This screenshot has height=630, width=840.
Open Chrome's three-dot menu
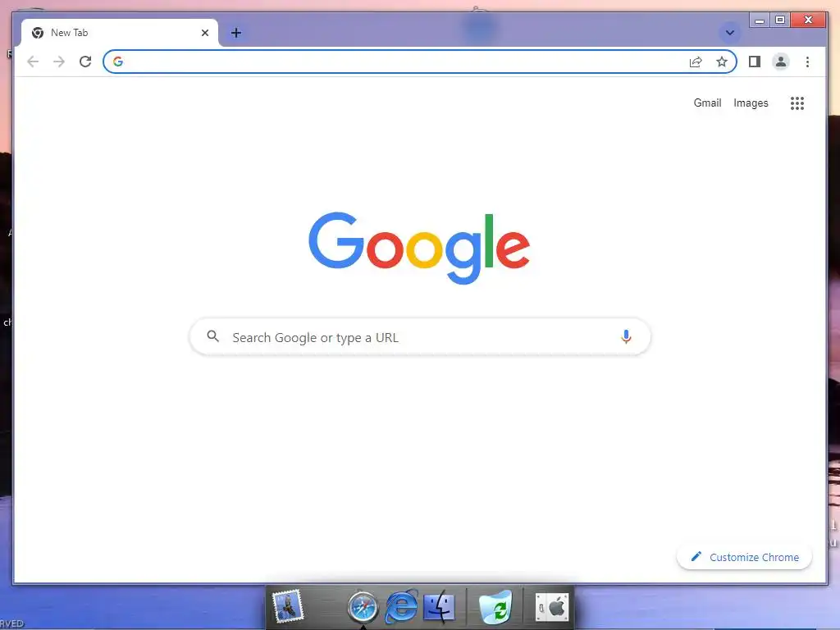click(807, 62)
